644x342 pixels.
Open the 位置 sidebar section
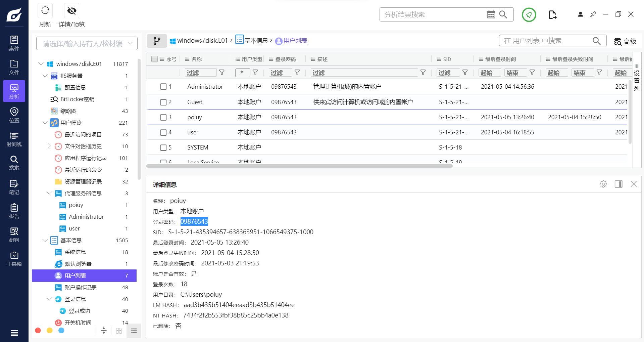click(x=14, y=115)
